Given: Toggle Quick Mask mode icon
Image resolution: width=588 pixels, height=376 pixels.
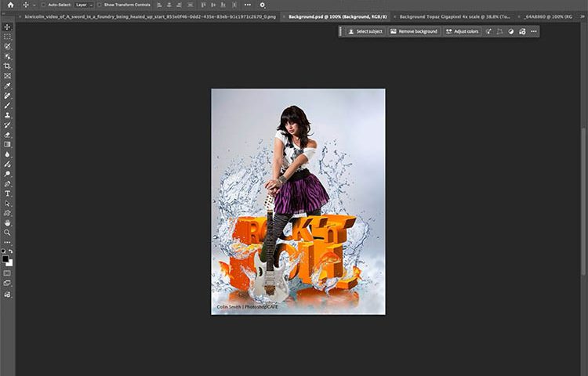Looking at the screenshot, I should coord(8,273).
